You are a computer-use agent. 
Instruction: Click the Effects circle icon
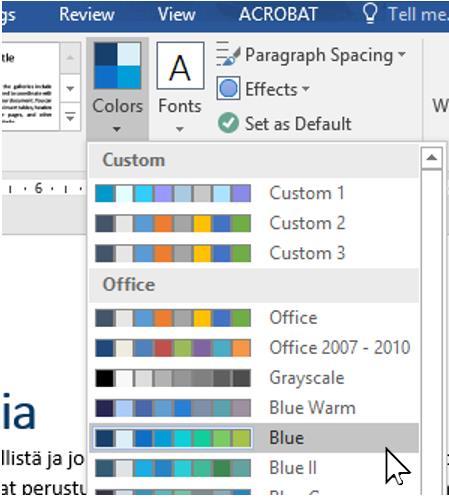(x=228, y=89)
